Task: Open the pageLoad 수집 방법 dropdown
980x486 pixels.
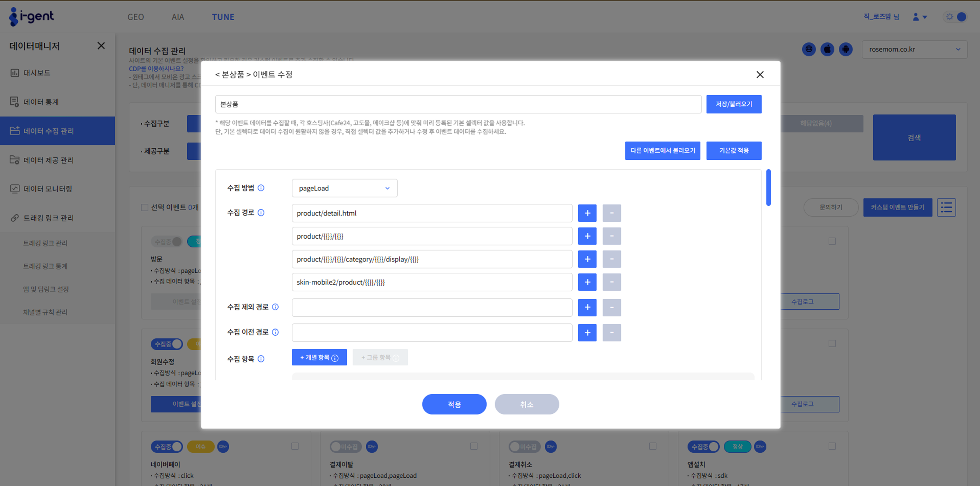Action: point(345,188)
